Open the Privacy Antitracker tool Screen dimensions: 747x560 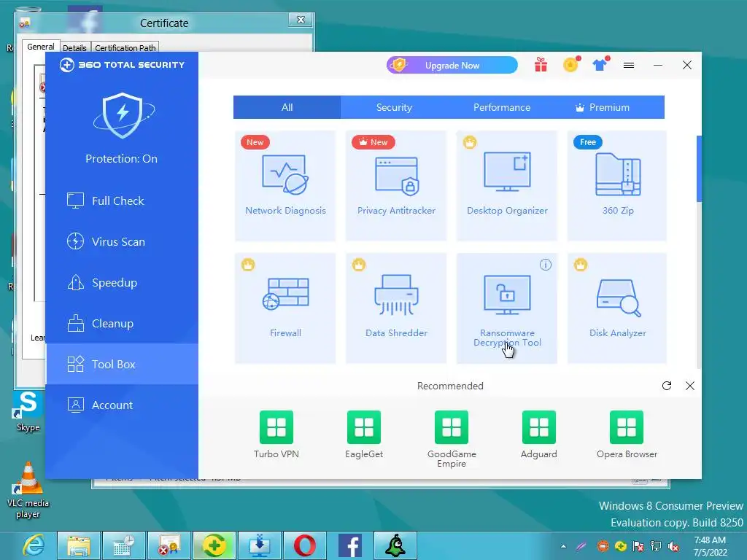coord(396,186)
